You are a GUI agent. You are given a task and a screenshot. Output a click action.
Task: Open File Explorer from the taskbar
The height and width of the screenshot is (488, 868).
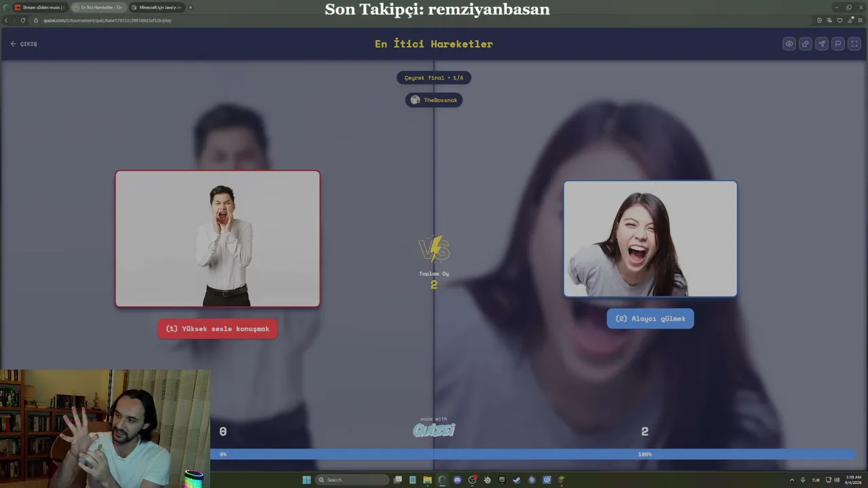click(427, 480)
